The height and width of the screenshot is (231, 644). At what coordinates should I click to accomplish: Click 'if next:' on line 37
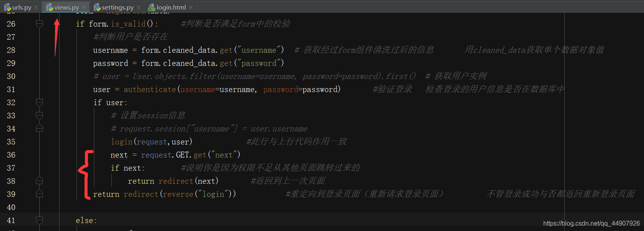click(x=128, y=168)
